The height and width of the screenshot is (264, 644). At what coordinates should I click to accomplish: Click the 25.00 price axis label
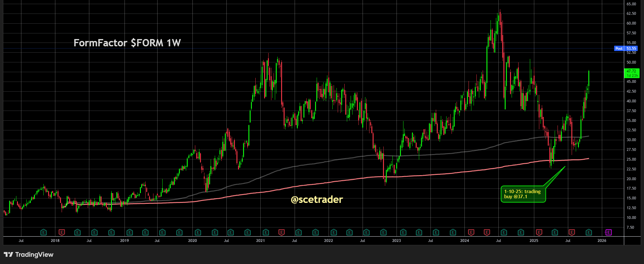(x=631, y=159)
